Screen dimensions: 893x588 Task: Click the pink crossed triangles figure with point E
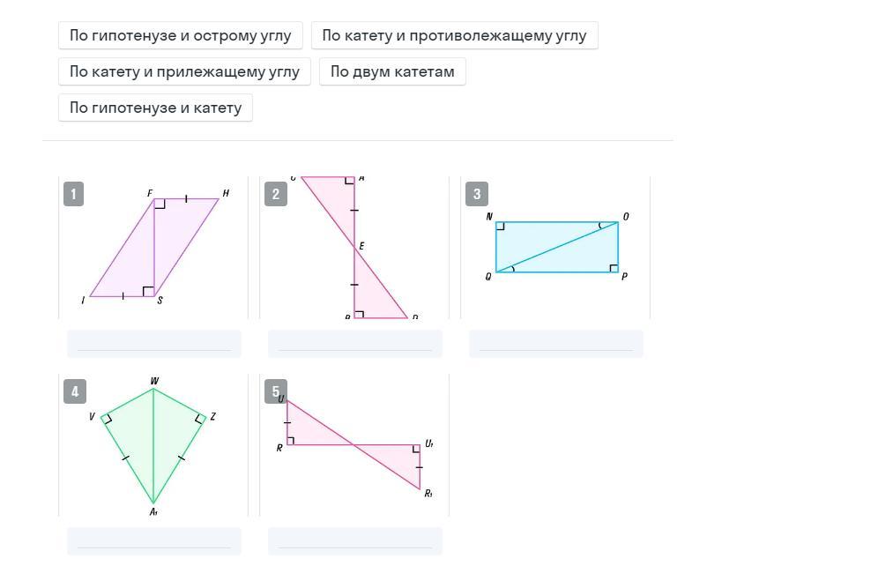coord(355,249)
